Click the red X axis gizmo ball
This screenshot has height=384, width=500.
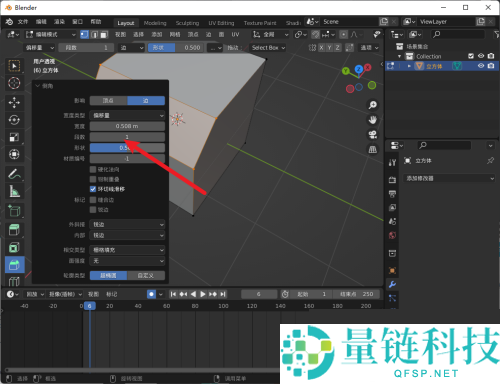(x=367, y=67)
